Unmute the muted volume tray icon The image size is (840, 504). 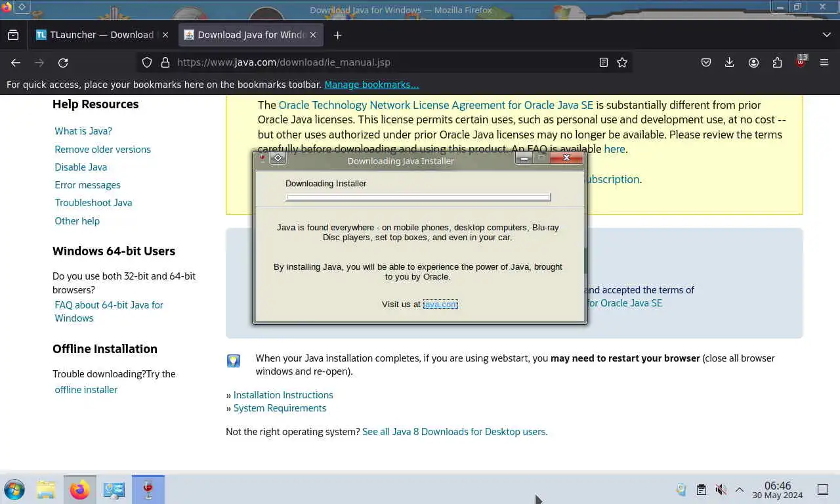tap(721, 490)
